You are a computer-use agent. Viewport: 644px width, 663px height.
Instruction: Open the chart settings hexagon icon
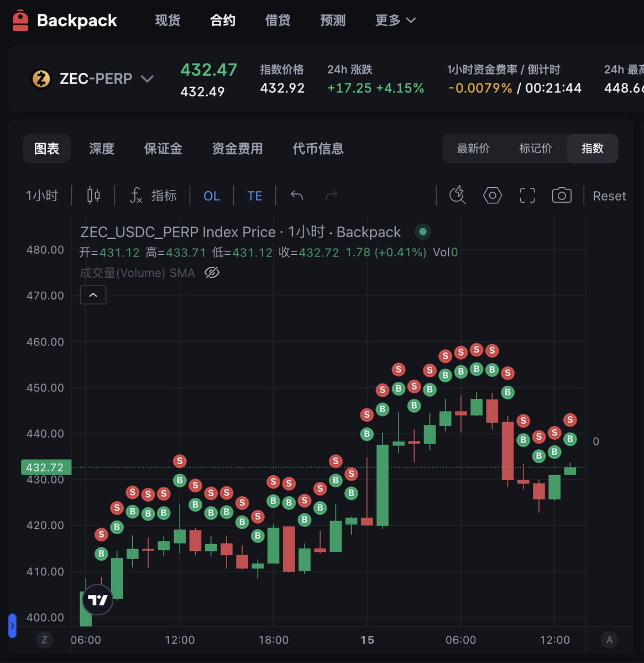492,196
